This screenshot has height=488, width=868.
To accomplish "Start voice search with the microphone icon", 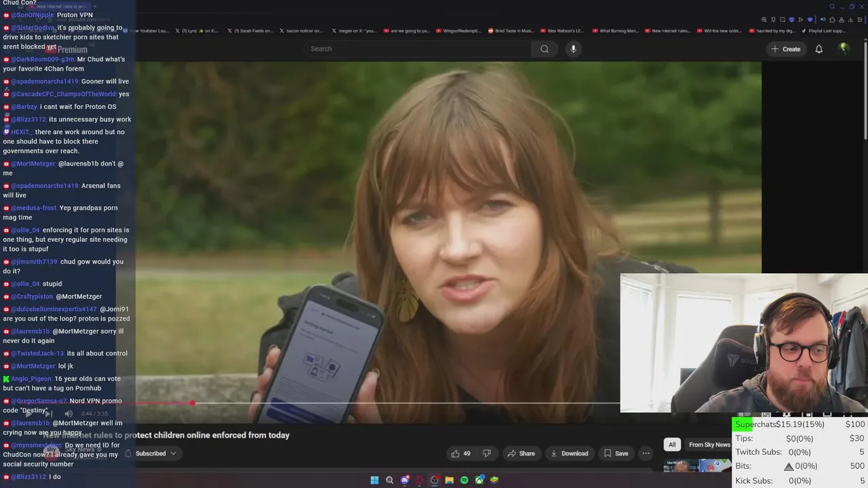I will click(573, 49).
